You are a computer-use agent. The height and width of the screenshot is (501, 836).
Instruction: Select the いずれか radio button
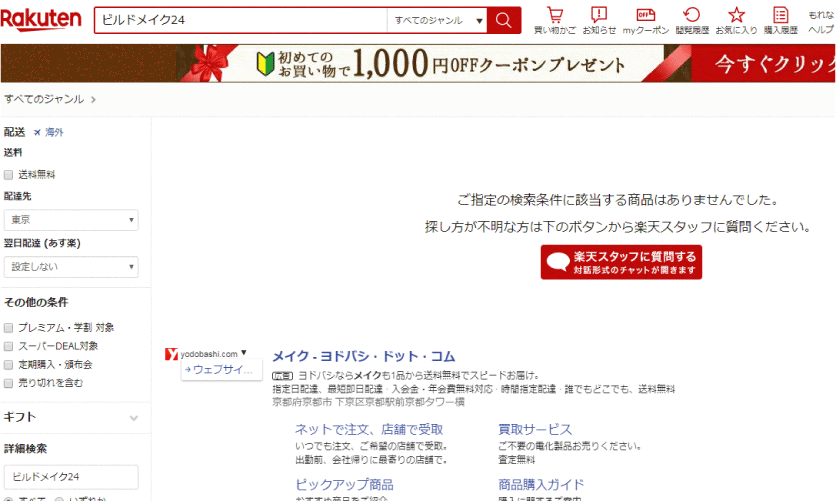(60, 499)
